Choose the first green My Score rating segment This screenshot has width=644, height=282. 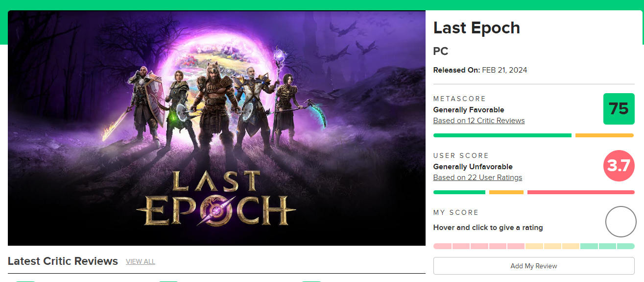point(589,246)
